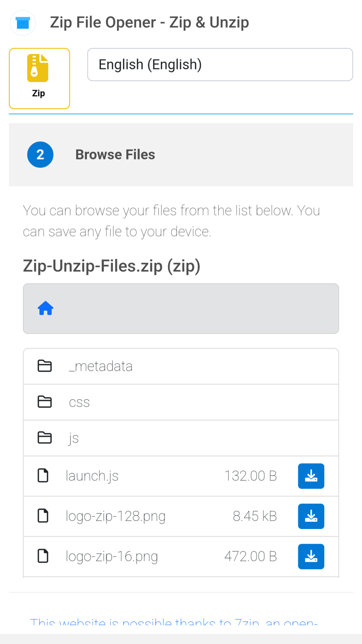The height and width of the screenshot is (644, 362).
Task: Click the folder icon next to _metadata
Action: tap(44, 365)
